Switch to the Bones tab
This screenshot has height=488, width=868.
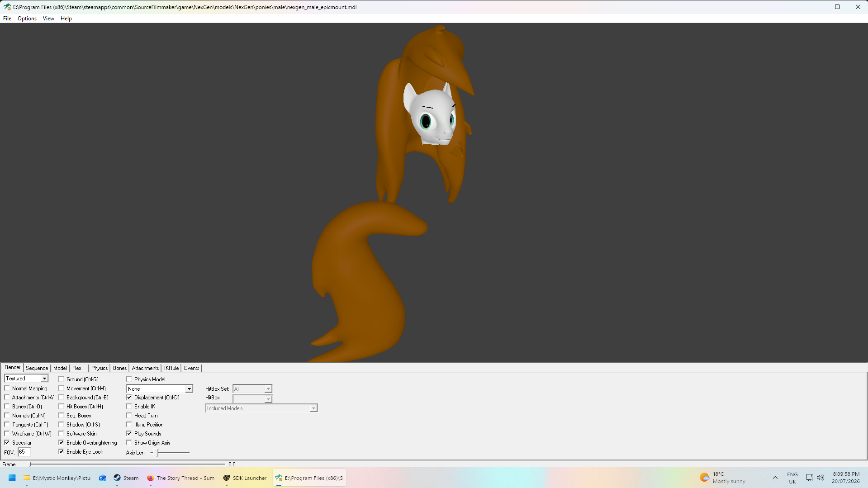click(x=120, y=368)
